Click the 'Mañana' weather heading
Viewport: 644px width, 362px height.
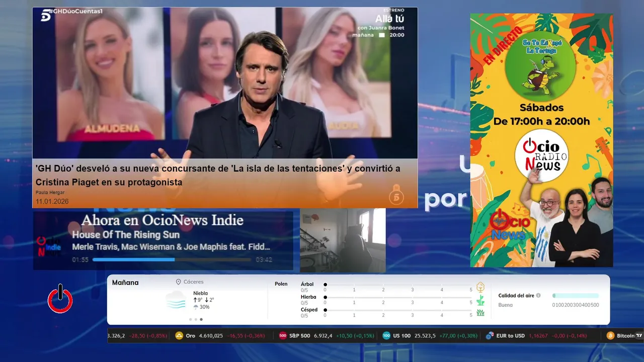(125, 283)
